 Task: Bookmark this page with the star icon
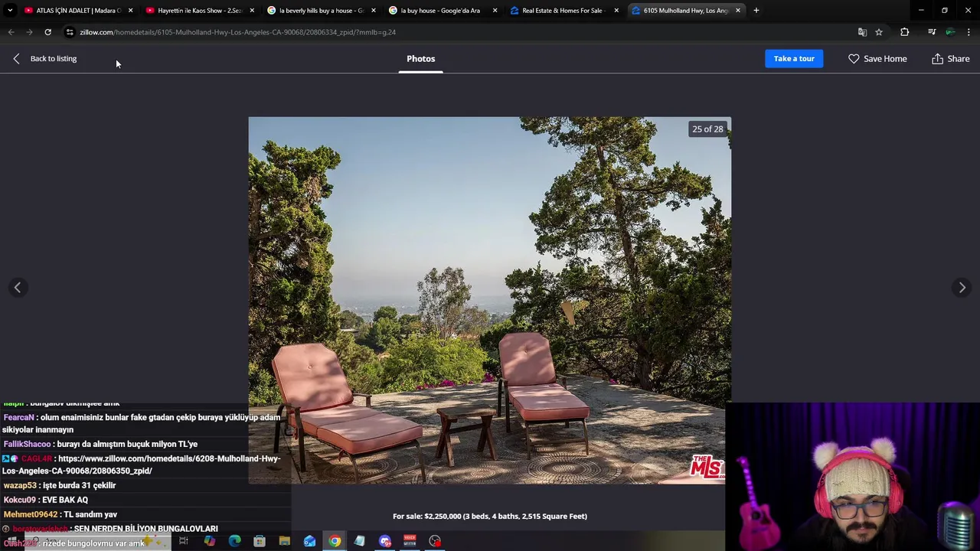pyautogui.click(x=879, y=32)
